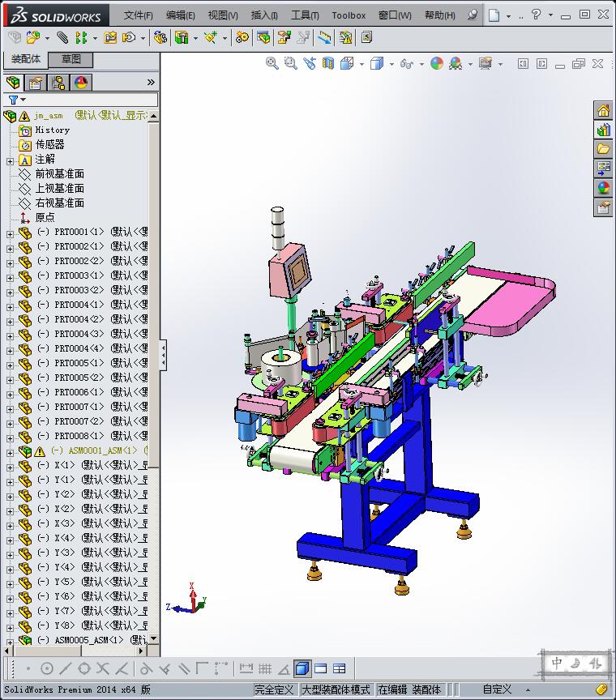Expand the hidden manager tabs chevron

(x=151, y=82)
